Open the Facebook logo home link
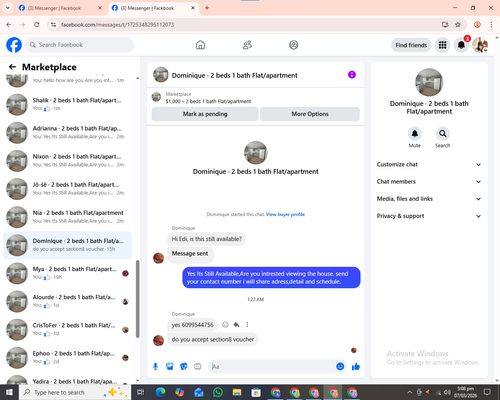Image resolution: width=500 pixels, height=400 pixels. [14, 45]
